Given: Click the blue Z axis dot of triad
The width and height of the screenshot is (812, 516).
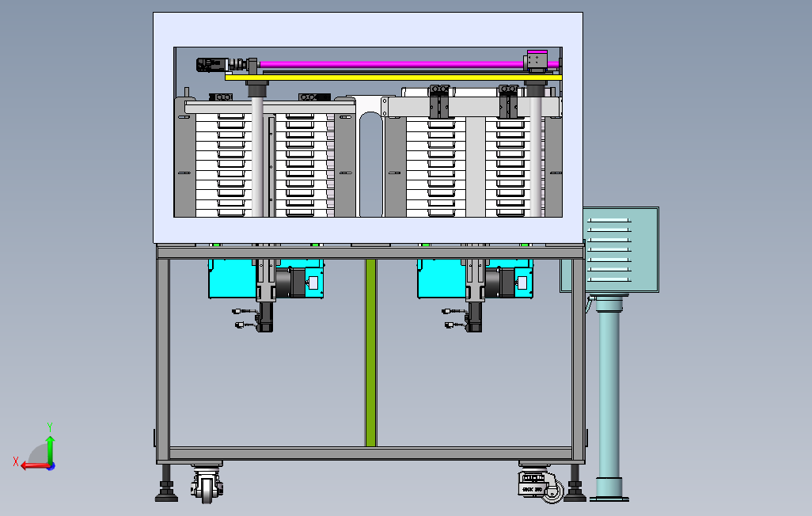Looking at the screenshot, I should [51, 467].
